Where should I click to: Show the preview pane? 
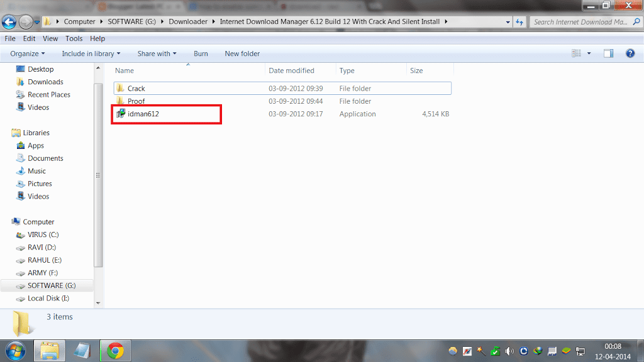tap(608, 53)
